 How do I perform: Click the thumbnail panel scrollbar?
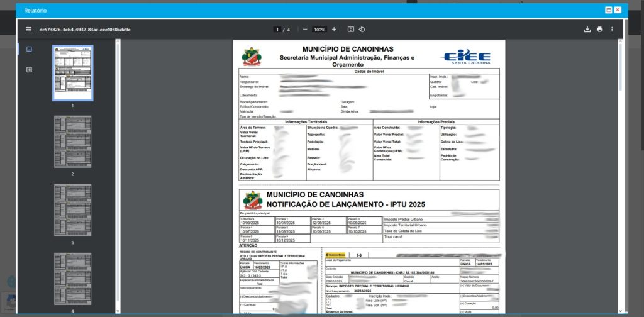click(x=118, y=172)
